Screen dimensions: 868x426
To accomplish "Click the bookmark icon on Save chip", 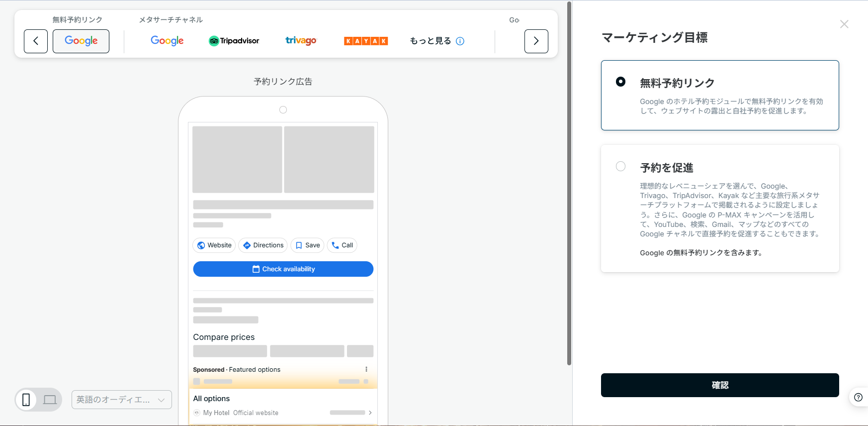I will point(299,245).
